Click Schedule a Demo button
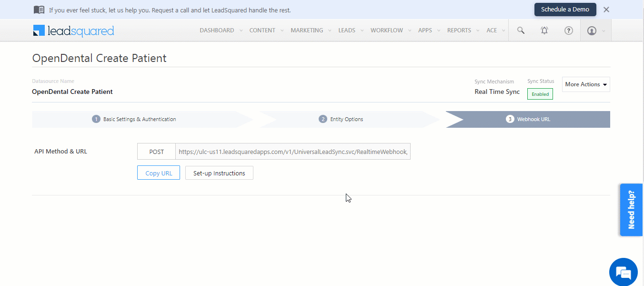644x286 pixels. click(x=565, y=10)
